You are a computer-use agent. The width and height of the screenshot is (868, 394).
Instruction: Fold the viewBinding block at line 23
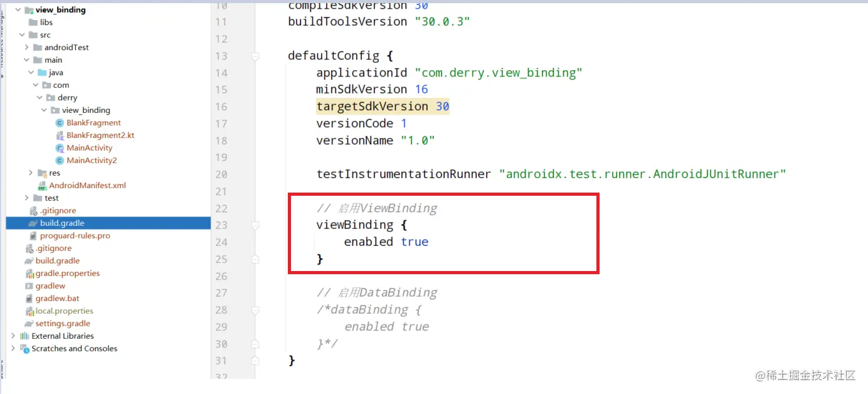(x=255, y=225)
